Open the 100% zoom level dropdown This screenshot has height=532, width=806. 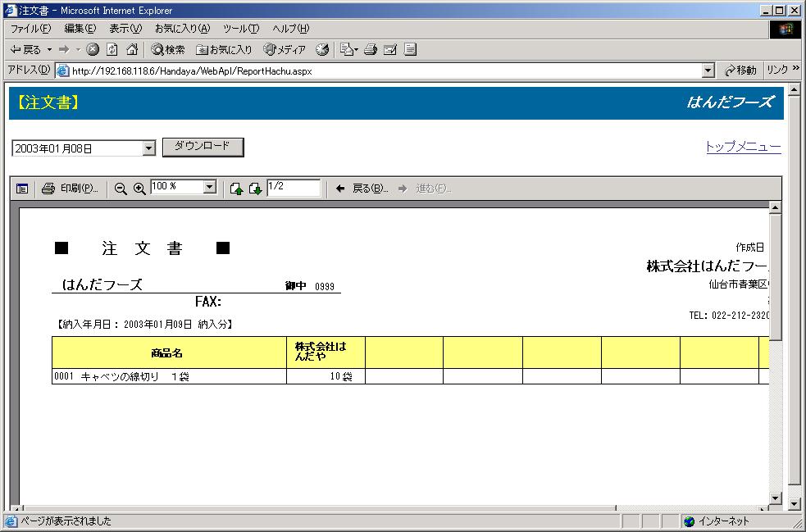(x=210, y=187)
